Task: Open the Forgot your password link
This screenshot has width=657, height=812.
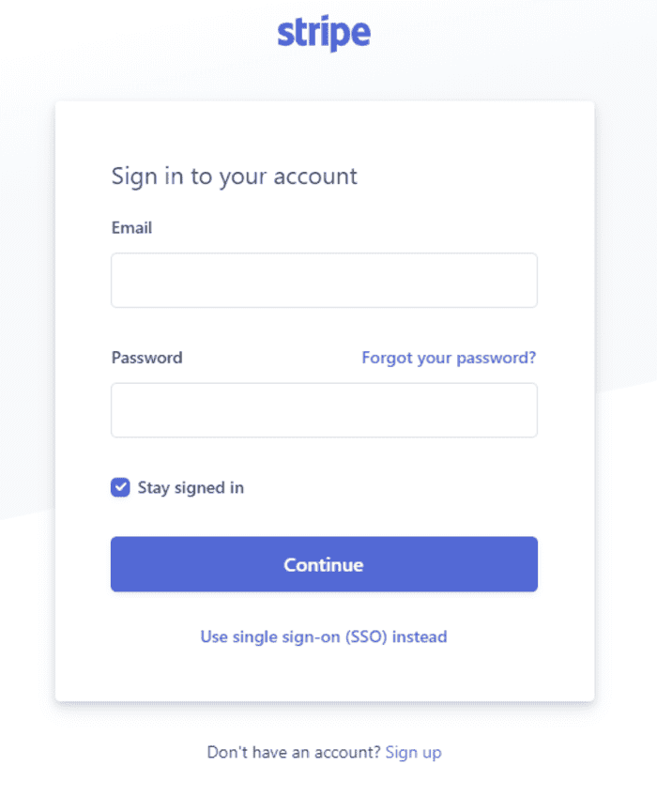Action: pos(449,358)
